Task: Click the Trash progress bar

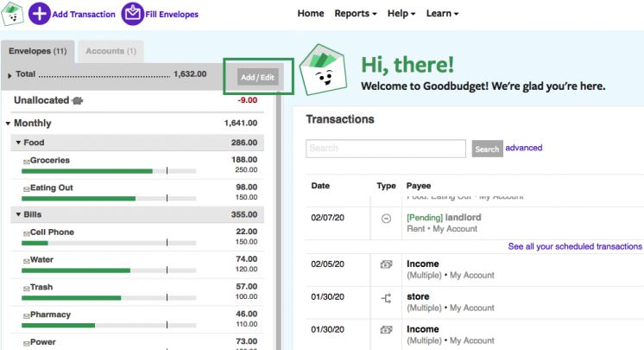Action: 109,298
